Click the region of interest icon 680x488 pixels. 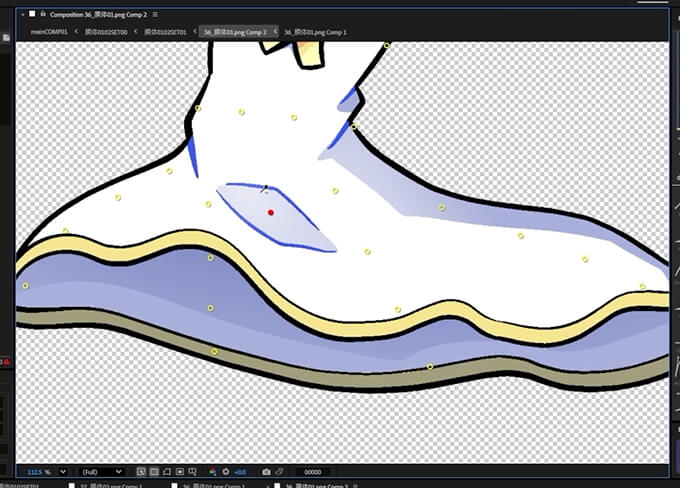click(180, 471)
